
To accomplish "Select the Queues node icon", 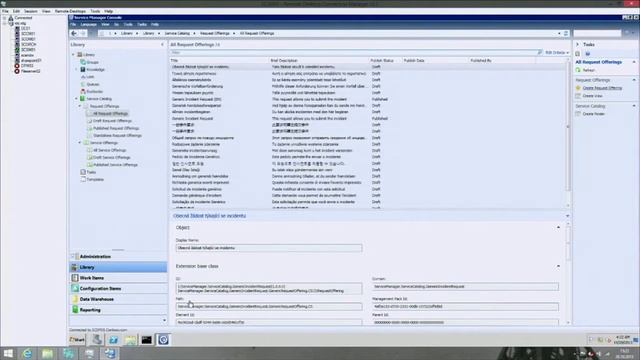I will (x=83, y=84).
